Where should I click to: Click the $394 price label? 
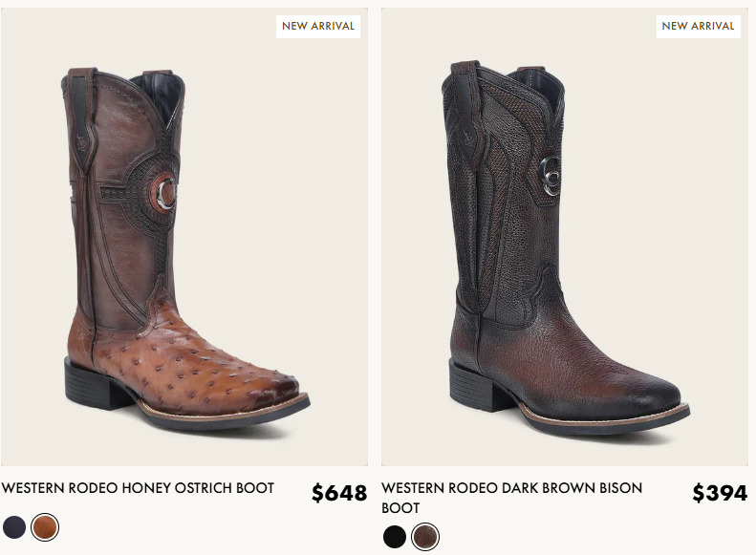coord(720,493)
